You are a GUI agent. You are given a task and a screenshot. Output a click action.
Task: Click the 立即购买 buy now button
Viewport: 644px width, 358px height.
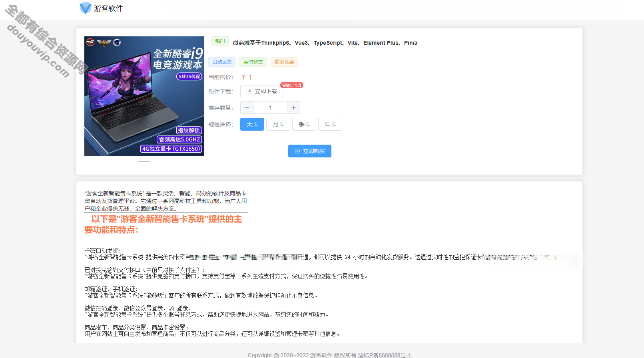pyautogui.click(x=310, y=151)
